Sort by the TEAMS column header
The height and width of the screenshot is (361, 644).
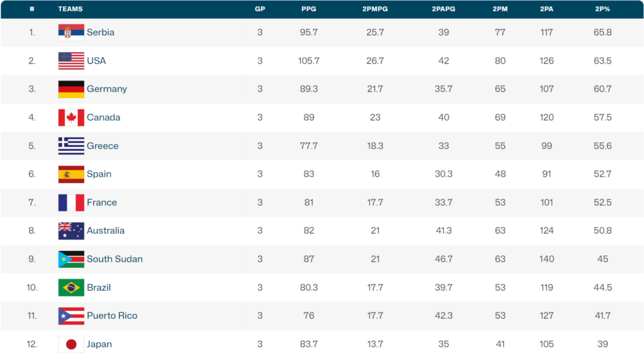(70, 9)
